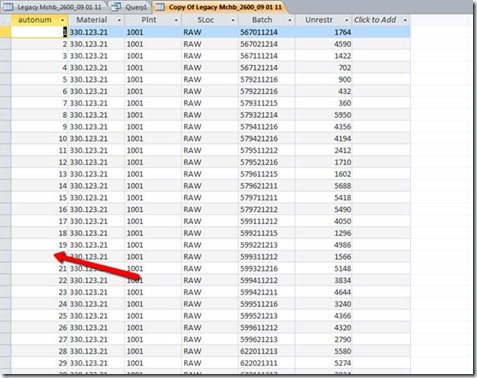Click batch cell 599321216

tap(267, 269)
